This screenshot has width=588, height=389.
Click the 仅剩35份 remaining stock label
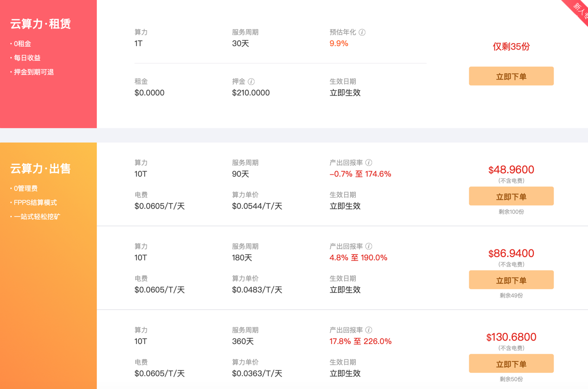coord(511,47)
